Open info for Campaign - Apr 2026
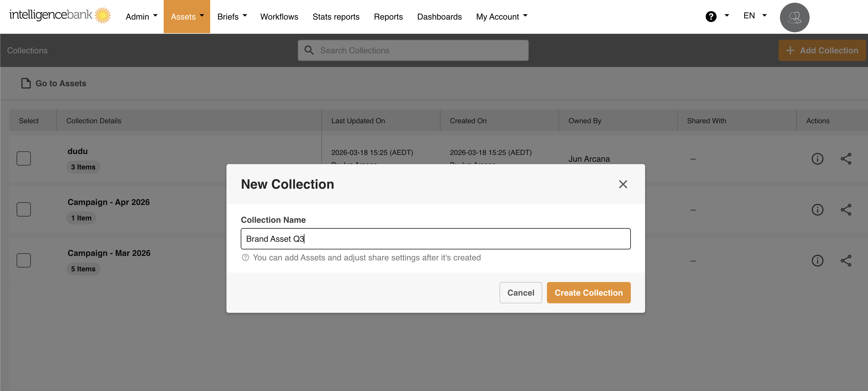The image size is (868, 391). click(817, 209)
